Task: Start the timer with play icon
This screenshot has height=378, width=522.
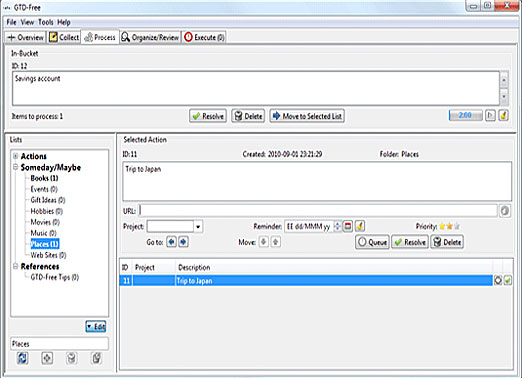Action: tap(490, 115)
